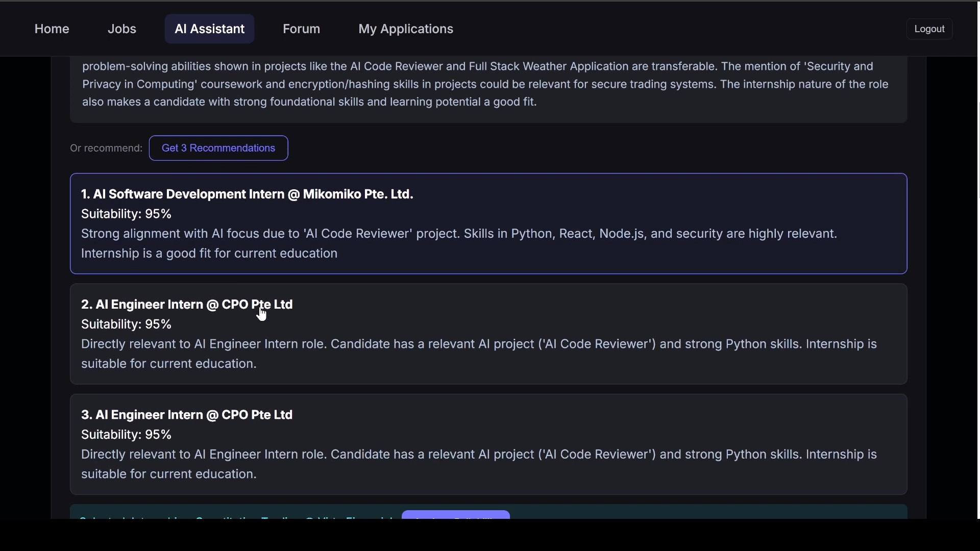Click the vertical page scrollbar
The width and height of the screenshot is (980, 551).
pyautogui.click(x=978, y=151)
